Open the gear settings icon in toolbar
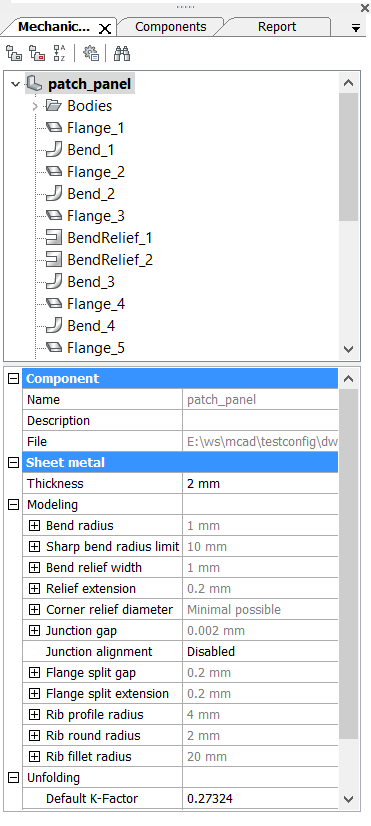The height and width of the screenshot is (826, 371). [91, 53]
